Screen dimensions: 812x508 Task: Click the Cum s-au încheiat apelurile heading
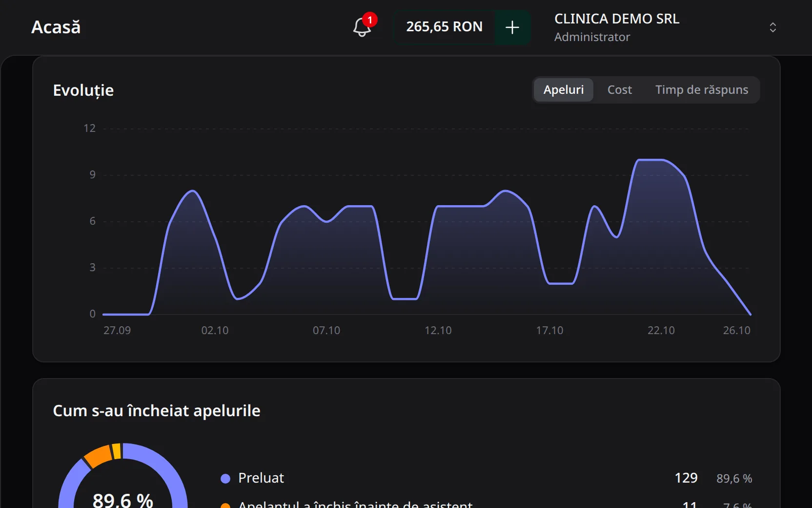(x=157, y=411)
